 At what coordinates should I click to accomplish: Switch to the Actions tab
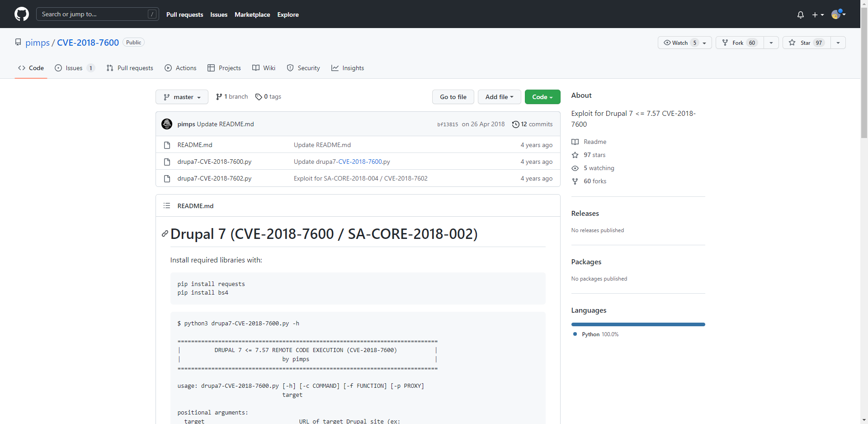click(x=181, y=68)
